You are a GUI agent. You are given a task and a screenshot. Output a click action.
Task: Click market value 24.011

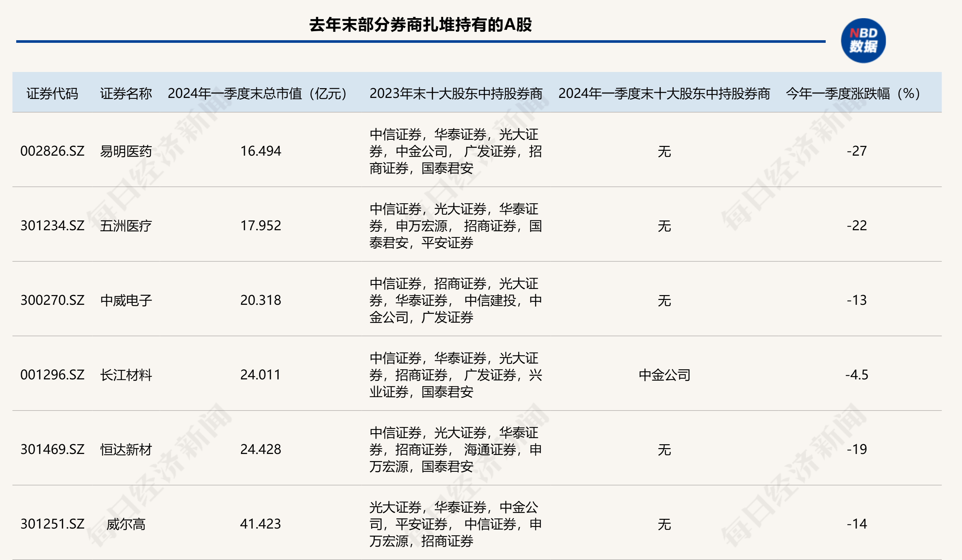260,375
